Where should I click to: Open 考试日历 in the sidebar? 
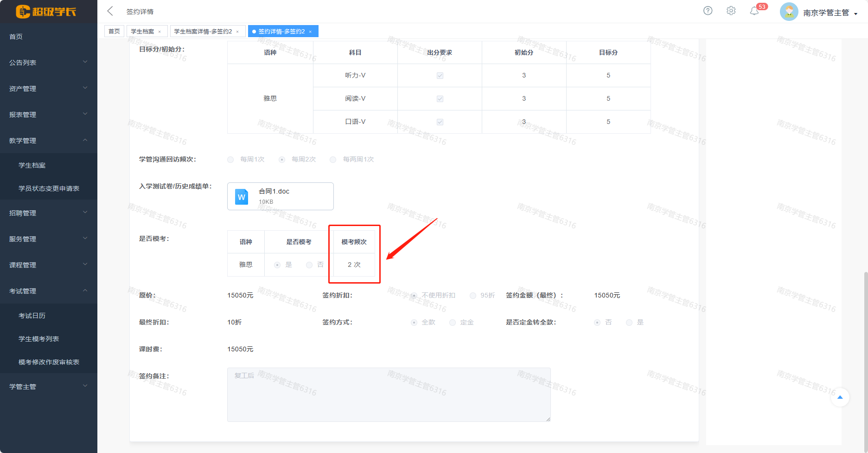[x=32, y=316]
